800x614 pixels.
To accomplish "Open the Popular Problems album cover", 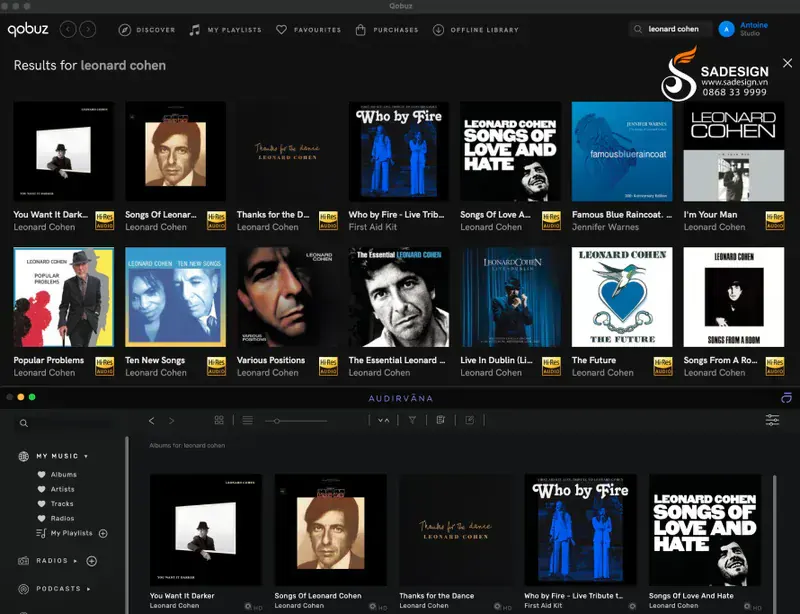I will click(63, 297).
